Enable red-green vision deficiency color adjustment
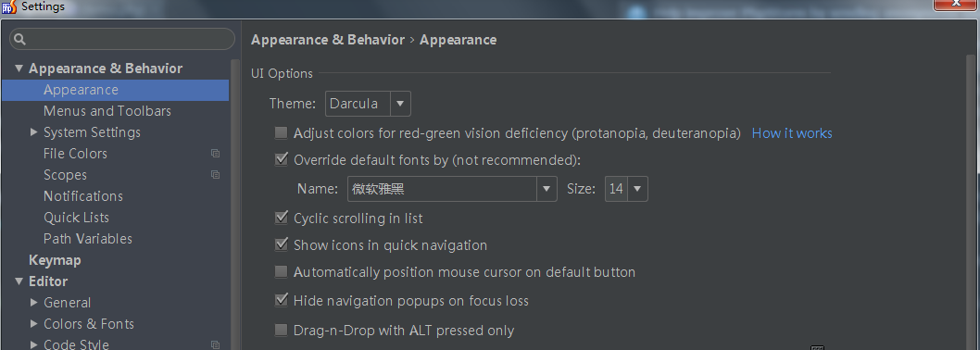This screenshot has width=980, height=350. [x=282, y=132]
